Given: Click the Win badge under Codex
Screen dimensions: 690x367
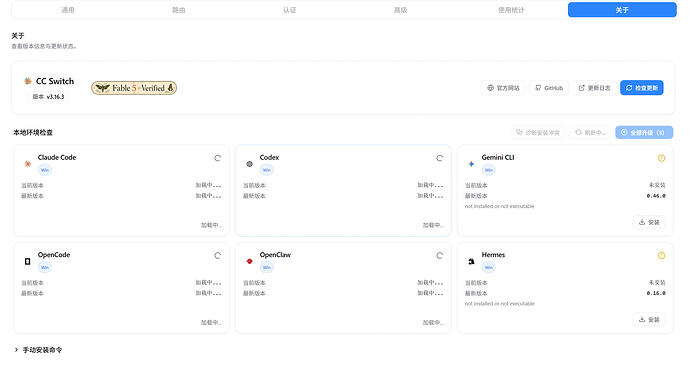Looking at the screenshot, I should click(267, 170).
